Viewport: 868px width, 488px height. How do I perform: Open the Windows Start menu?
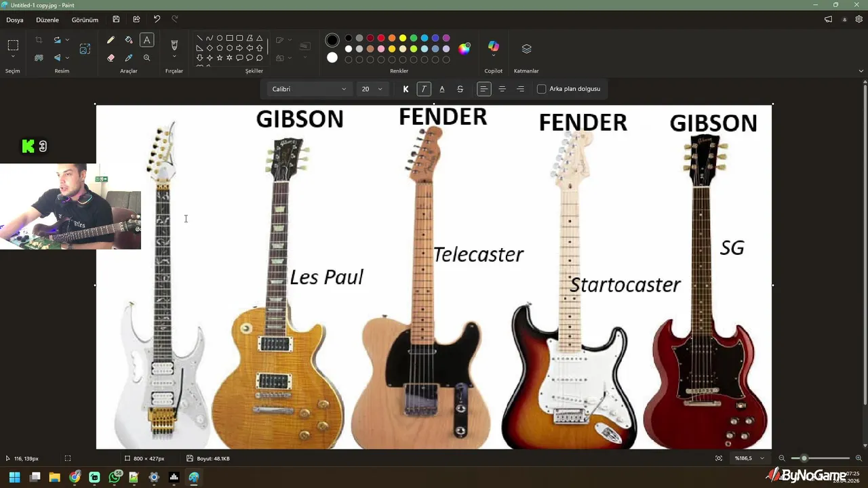click(14, 477)
